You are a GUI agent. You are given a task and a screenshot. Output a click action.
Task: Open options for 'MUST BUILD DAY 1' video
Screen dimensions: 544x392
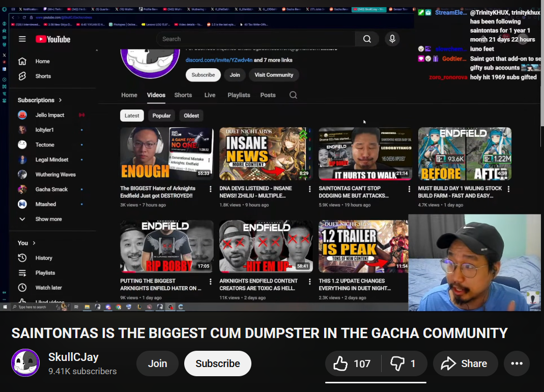pyautogui.click(x=508, y=189)
